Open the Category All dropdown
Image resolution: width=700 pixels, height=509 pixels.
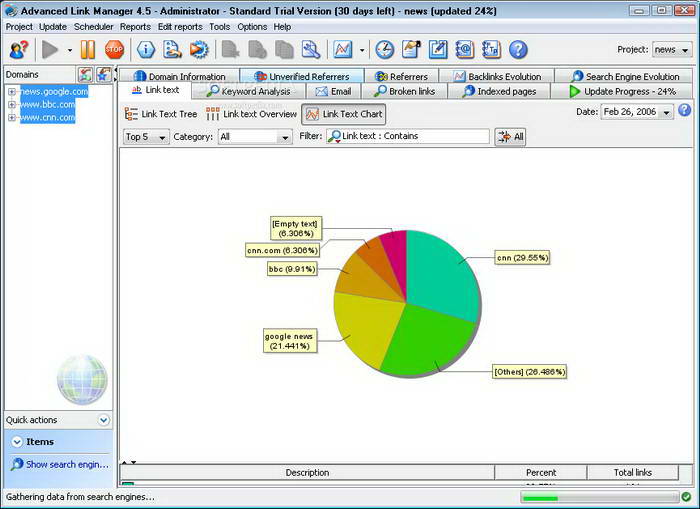click(x=255, y=137)
